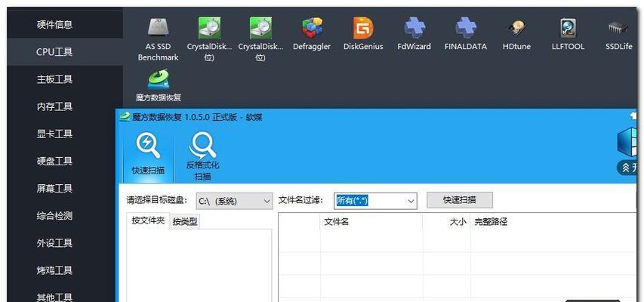This screenshot has width=644, height=302.
Task: Select 屏幕工具 sidebar item
Action: click(x=54, y=188)
